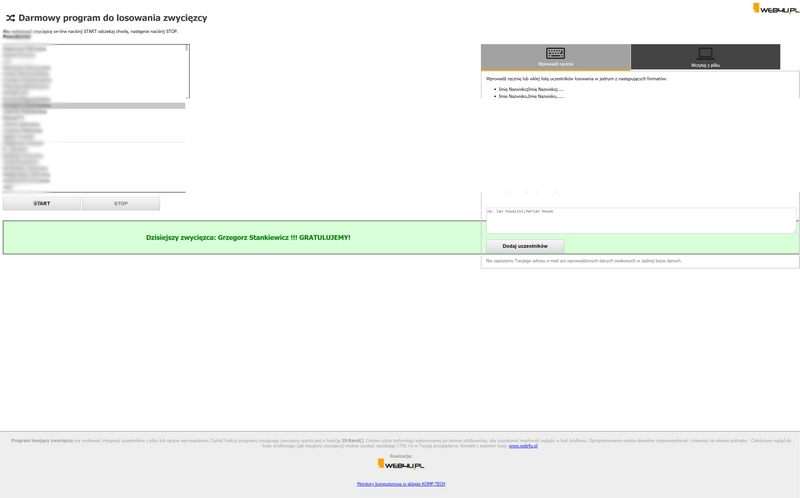Click the participants textarea with Jan Kowalski placeholder

[x=640, y=220]
